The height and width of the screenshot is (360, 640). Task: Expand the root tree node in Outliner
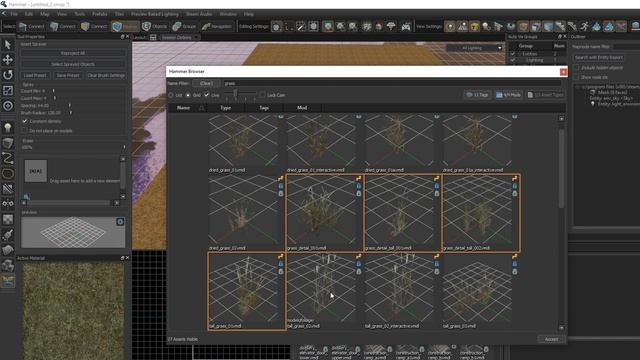(x=578, y=87)
